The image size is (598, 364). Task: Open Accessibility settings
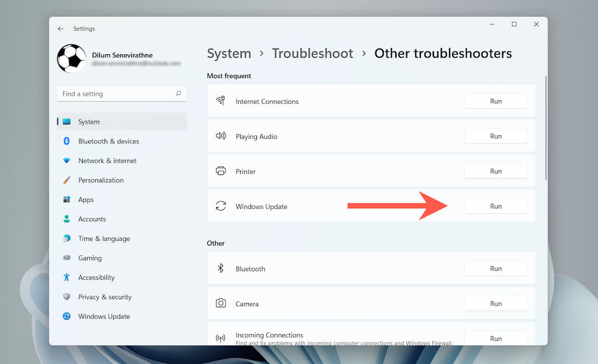(x=122, y=277)
